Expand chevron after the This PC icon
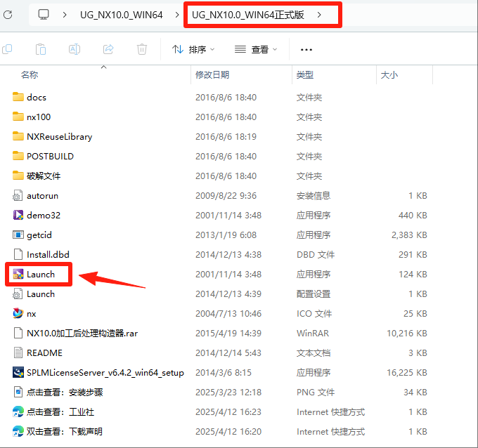The width and height of the screenshot is (478, 448). 65,15
